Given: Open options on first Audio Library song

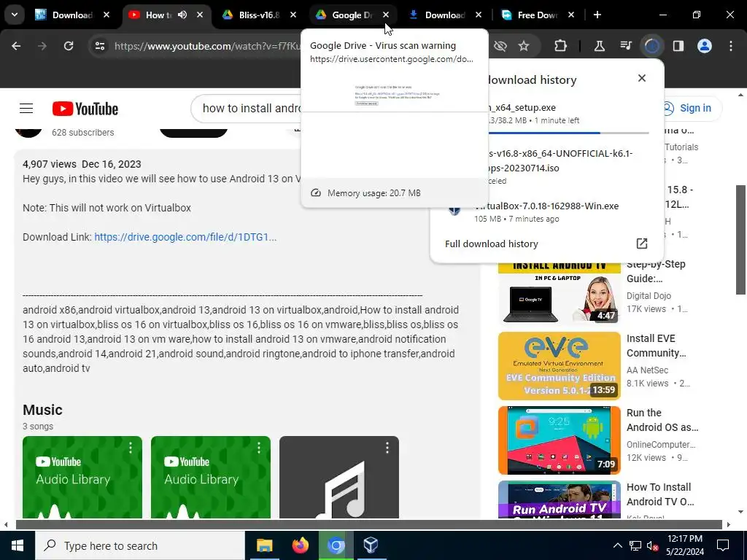Looking at the screenshot, I should (130, 448).
